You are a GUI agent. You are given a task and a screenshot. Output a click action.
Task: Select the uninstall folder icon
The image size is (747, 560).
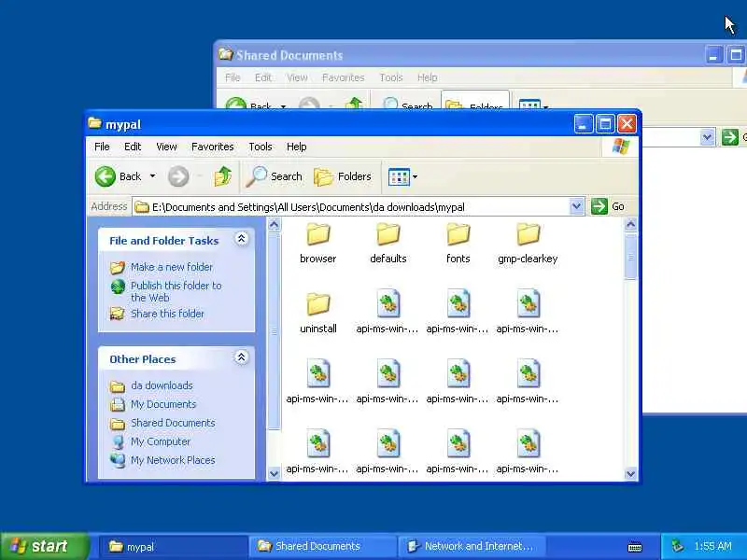pos(318,304)
